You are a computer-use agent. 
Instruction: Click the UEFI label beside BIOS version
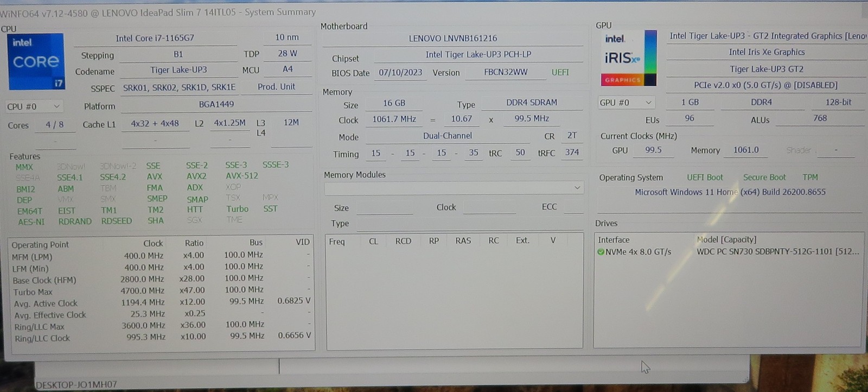[x=560, y=72]
